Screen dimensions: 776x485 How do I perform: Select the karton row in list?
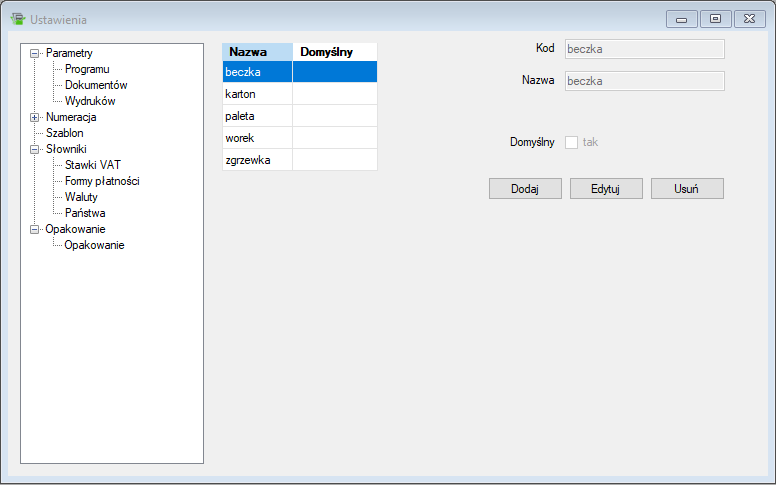tap(257, 94)
